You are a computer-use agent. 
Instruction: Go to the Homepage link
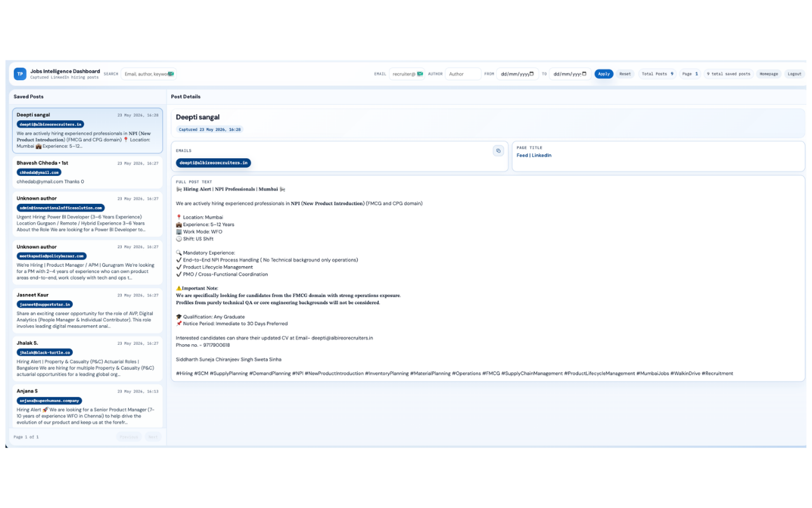tap(768, 74)
